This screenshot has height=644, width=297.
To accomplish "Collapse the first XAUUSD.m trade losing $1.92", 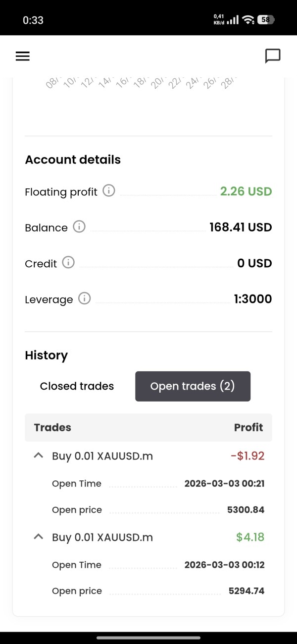I will [x=38, y=456].
